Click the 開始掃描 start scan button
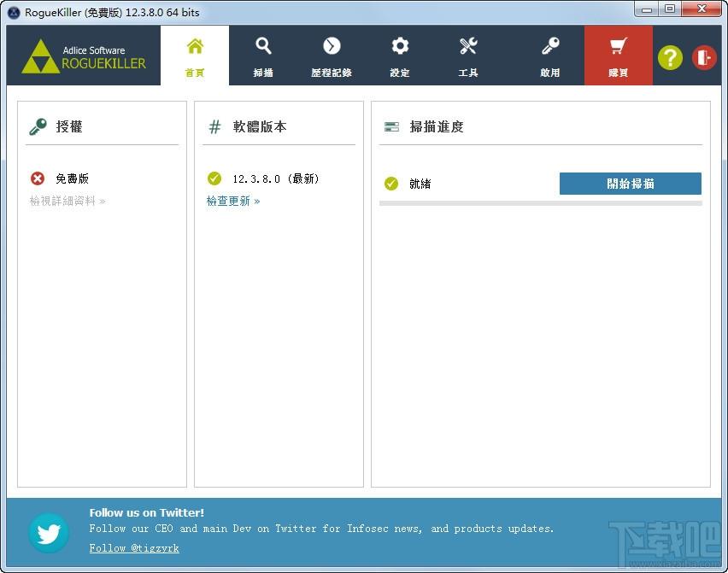This screenshot has width=728, height=573. pyautogui.click(x=630, y=184)
